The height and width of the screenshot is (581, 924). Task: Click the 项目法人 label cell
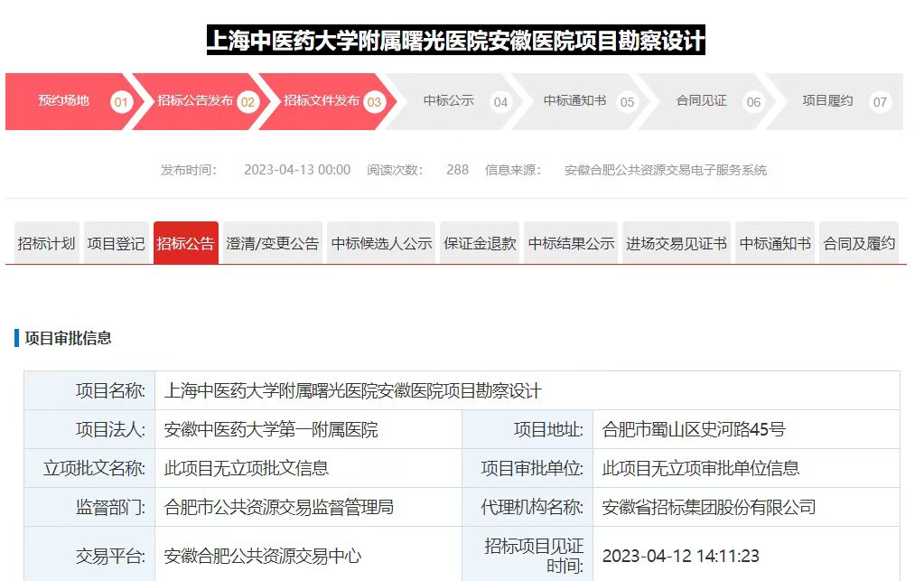[x=89, y=429]
